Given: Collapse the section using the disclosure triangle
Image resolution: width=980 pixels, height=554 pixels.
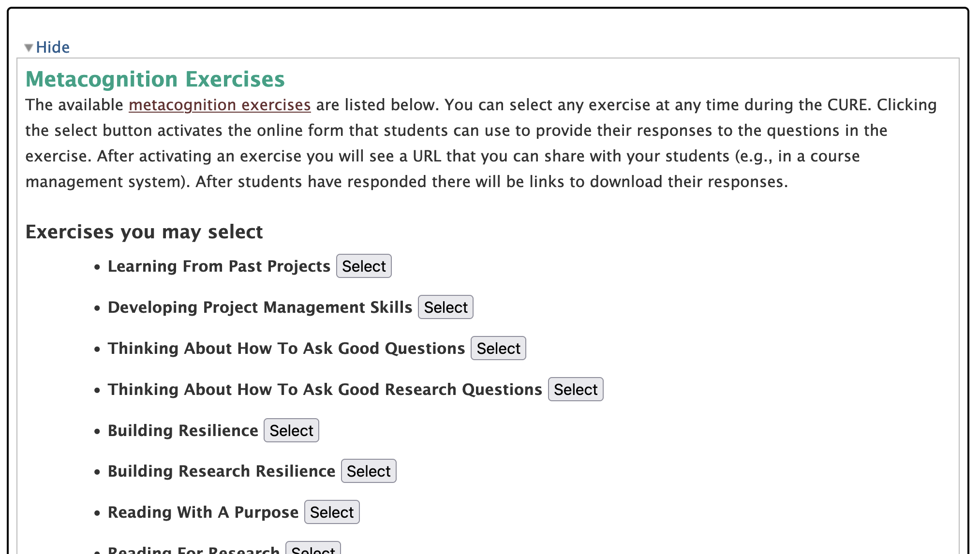Looking at the screenshot, I should pyautogui.click(x=29, y=47).
